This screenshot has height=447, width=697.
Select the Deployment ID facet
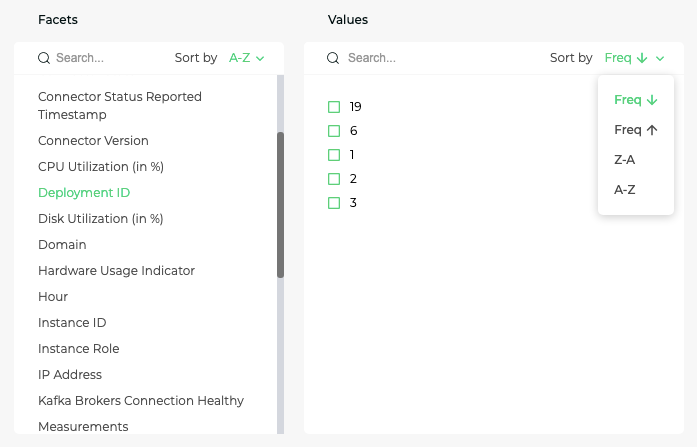click(84, 193)
